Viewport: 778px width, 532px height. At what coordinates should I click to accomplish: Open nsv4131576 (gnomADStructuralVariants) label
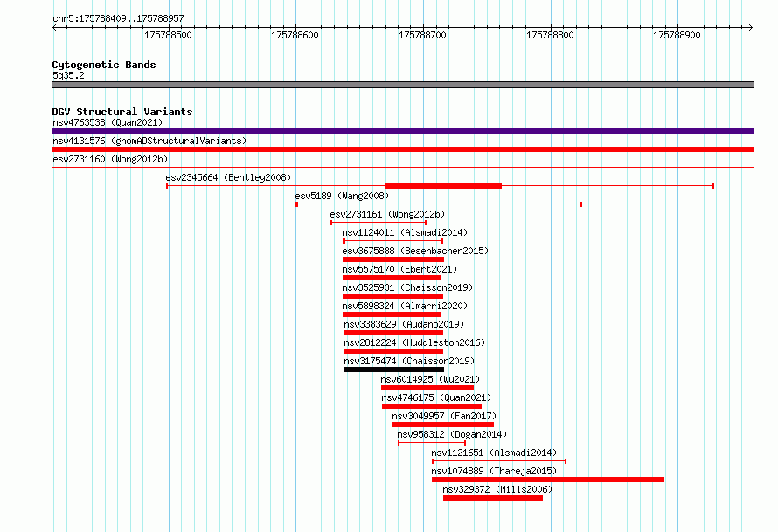[149, 141]
